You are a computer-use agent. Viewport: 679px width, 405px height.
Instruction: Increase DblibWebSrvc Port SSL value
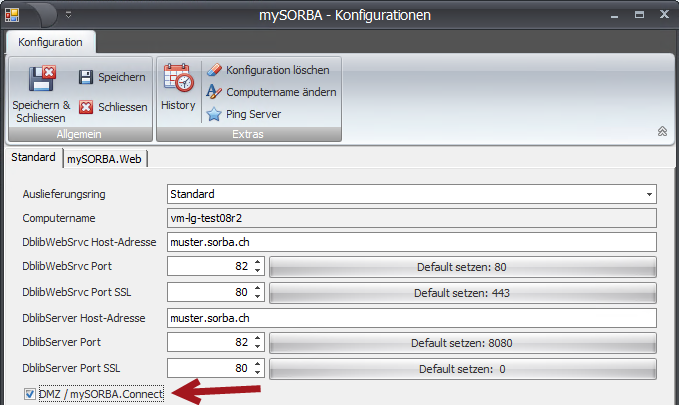[257, 288]
